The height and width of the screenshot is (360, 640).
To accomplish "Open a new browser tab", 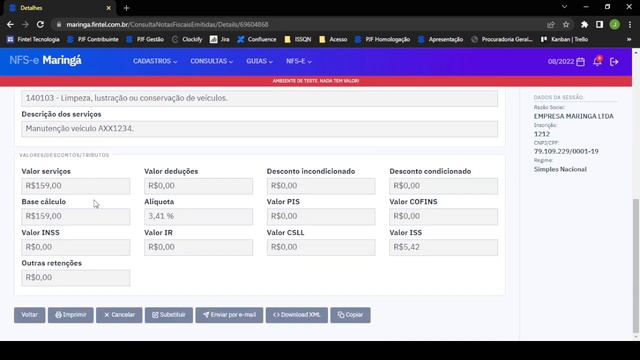I will point(126,8).
